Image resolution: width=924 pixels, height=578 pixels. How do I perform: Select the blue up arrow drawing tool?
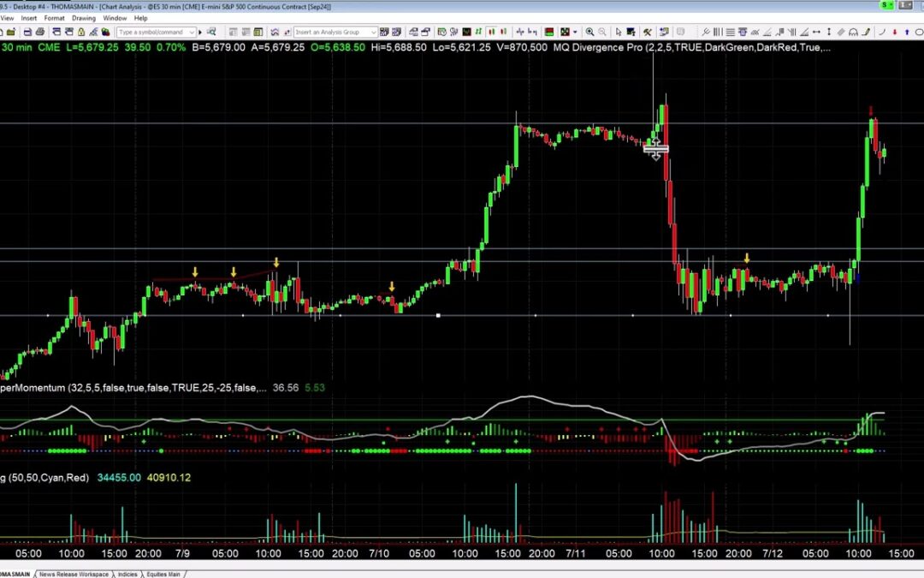tap(907, 32)
